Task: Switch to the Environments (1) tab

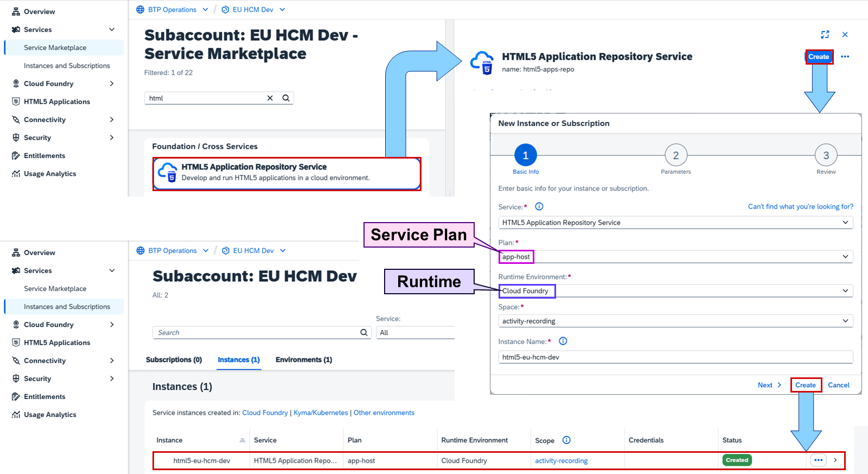Action: tap(304, 359)
